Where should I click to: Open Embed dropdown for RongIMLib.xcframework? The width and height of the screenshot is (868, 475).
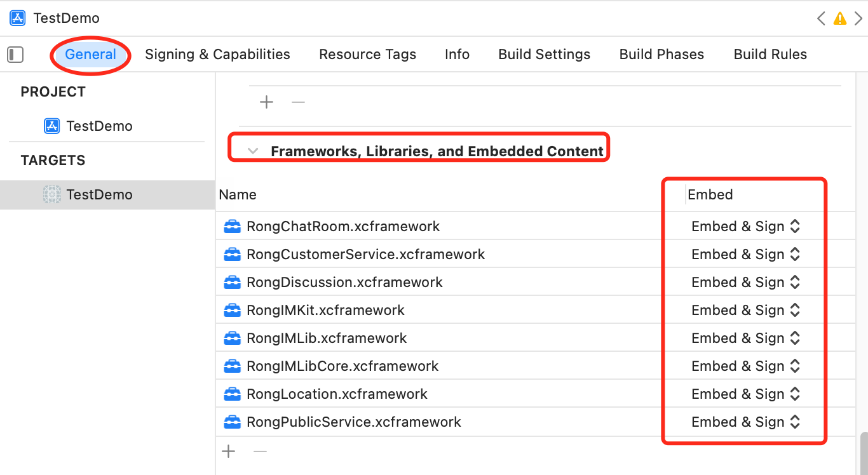coord(745,338)
